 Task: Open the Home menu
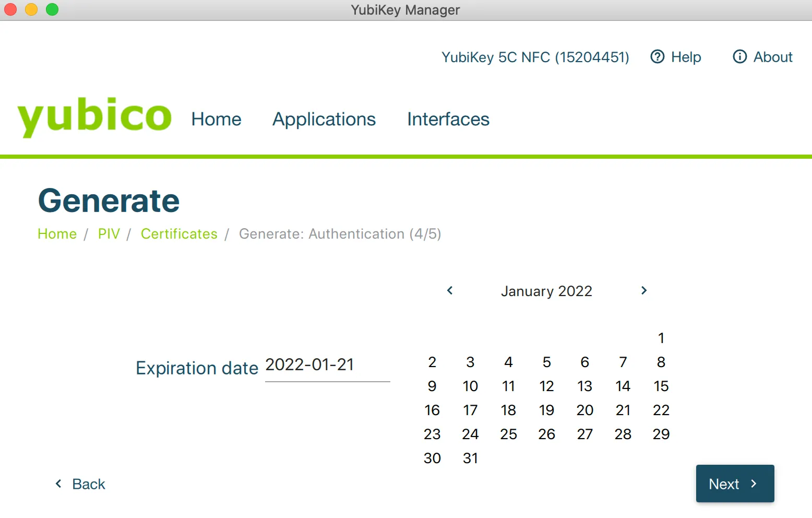(216, 120)
